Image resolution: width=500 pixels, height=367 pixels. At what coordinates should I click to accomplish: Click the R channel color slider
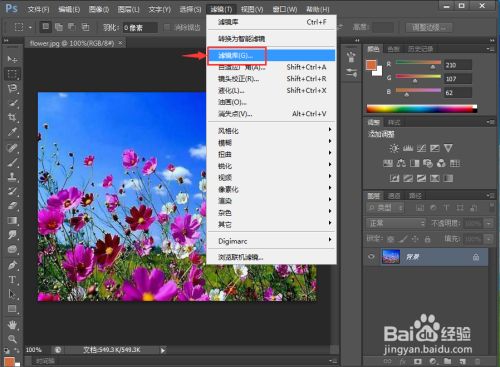[x=418, y=63]
